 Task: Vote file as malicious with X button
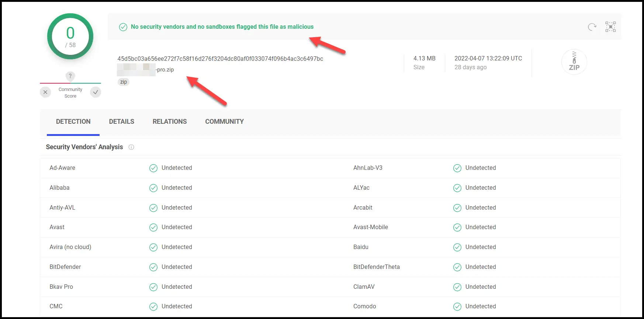click(45, 92)
